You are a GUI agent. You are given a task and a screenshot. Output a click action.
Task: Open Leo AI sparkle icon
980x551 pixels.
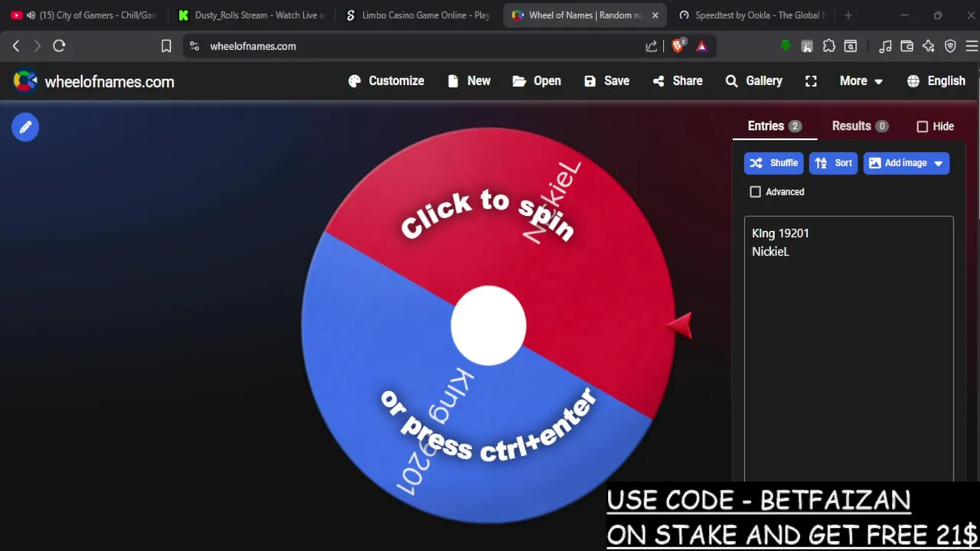[929, 46]
